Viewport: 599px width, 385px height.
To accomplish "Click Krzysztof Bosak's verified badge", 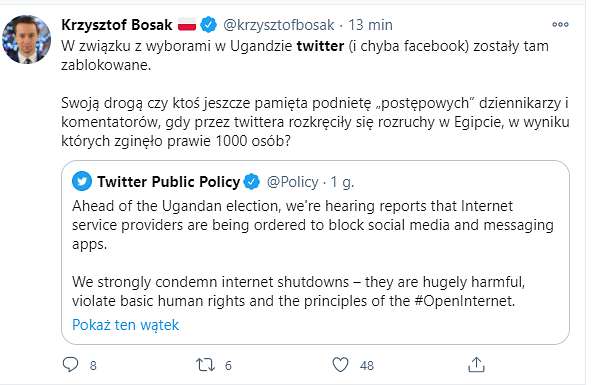I will (x=209, y=25).
